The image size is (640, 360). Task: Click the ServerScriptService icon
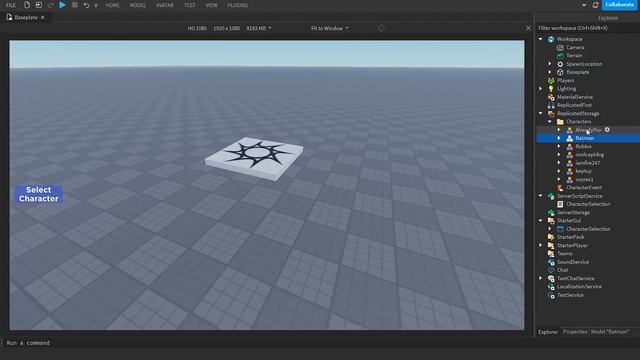coord(551,196)
